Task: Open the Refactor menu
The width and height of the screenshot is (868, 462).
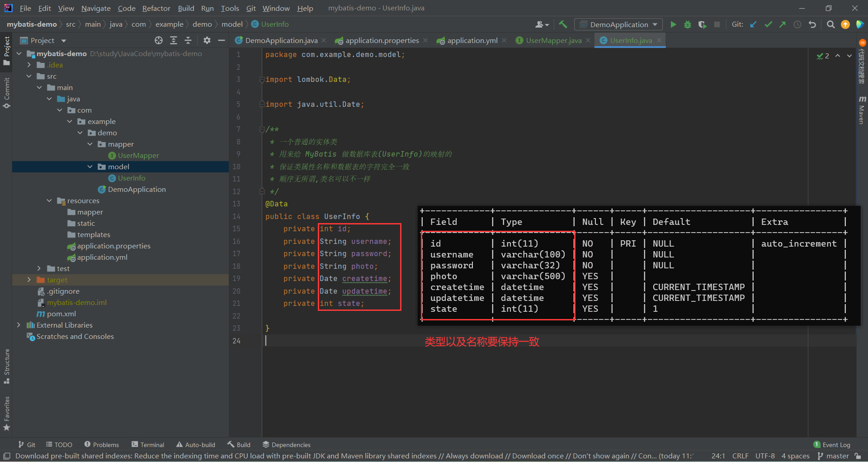Action: [x=156, y=8]
